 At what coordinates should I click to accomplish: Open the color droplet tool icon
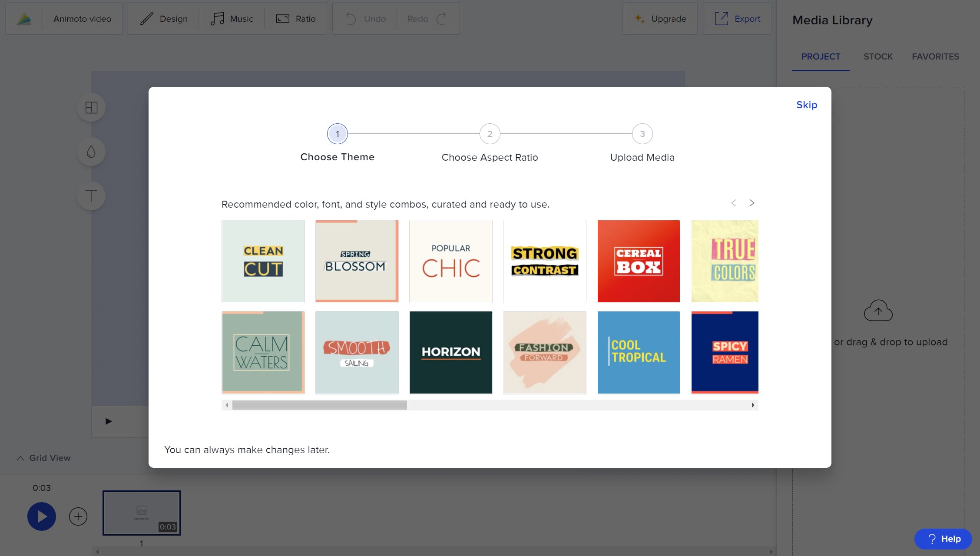pyautogui.click(x=91, y=152)
